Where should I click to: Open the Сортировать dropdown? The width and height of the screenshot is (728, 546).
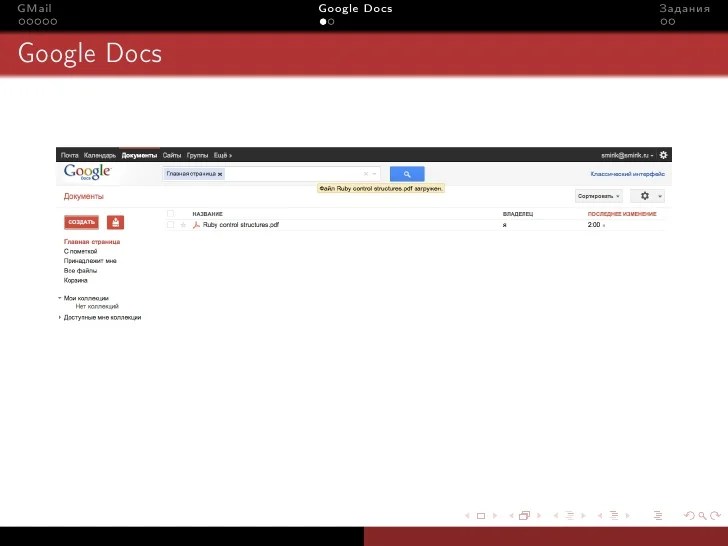(598, 196)
